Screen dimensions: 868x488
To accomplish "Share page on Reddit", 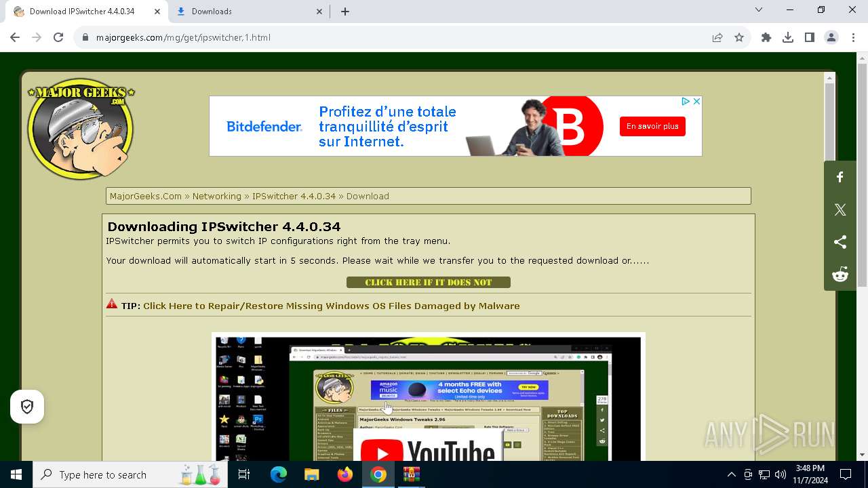I will tap(840, 274).
